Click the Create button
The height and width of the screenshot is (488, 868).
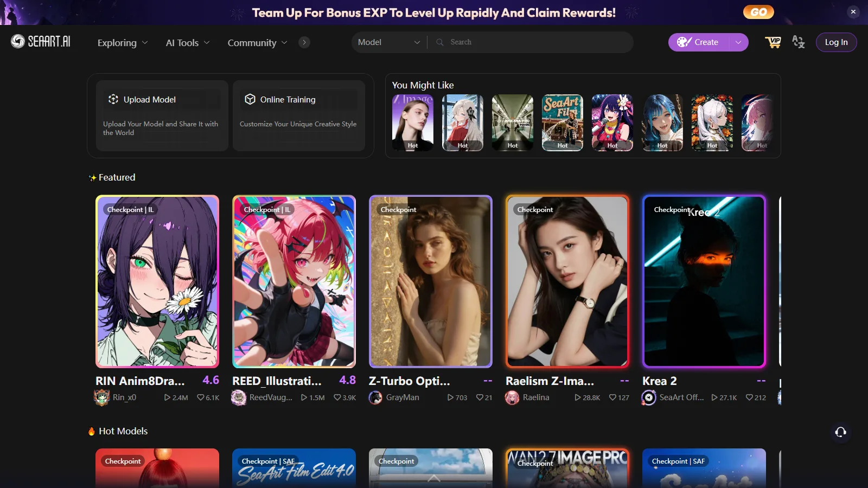coord(699,42)
